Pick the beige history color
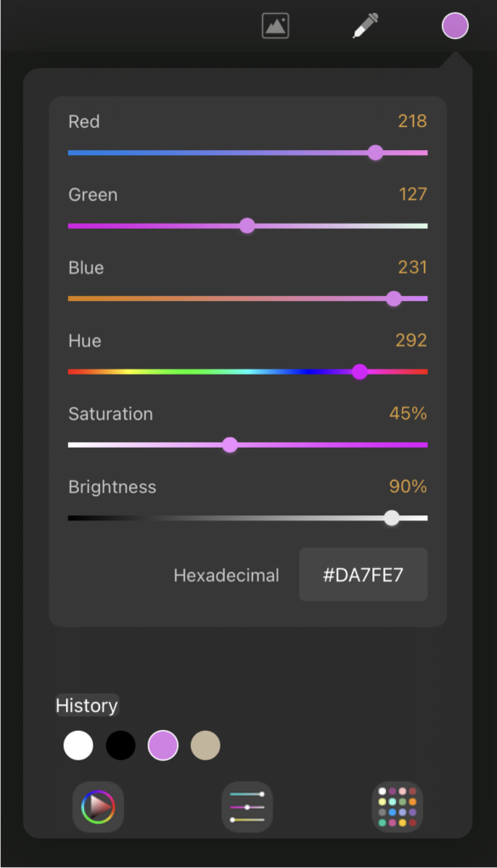Viewport: 497px width, 868px height. click(205, 745)
